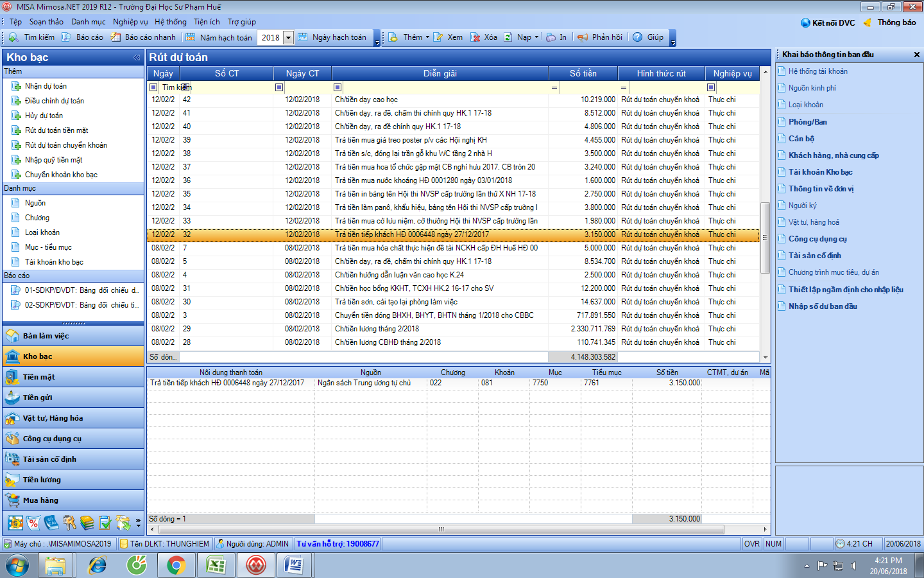Open the Tiện ích menu
Viewport: 924px width, 578px height.
[207, 22]
